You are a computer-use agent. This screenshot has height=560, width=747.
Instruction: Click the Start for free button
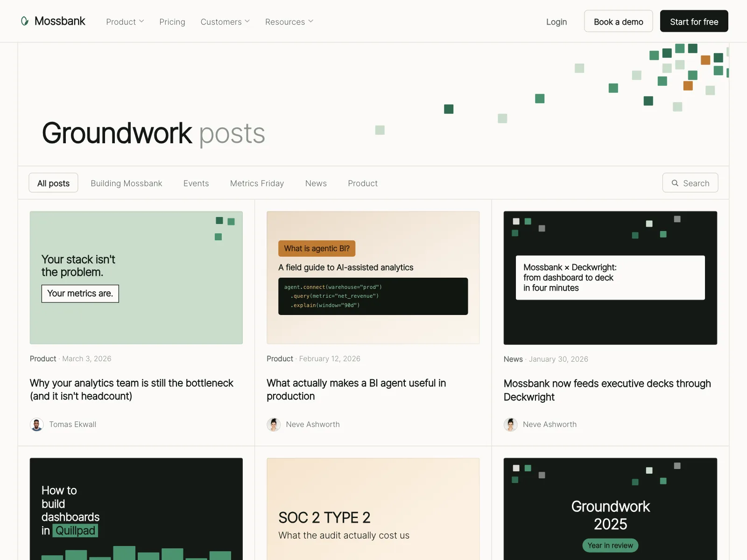(694, 21)
